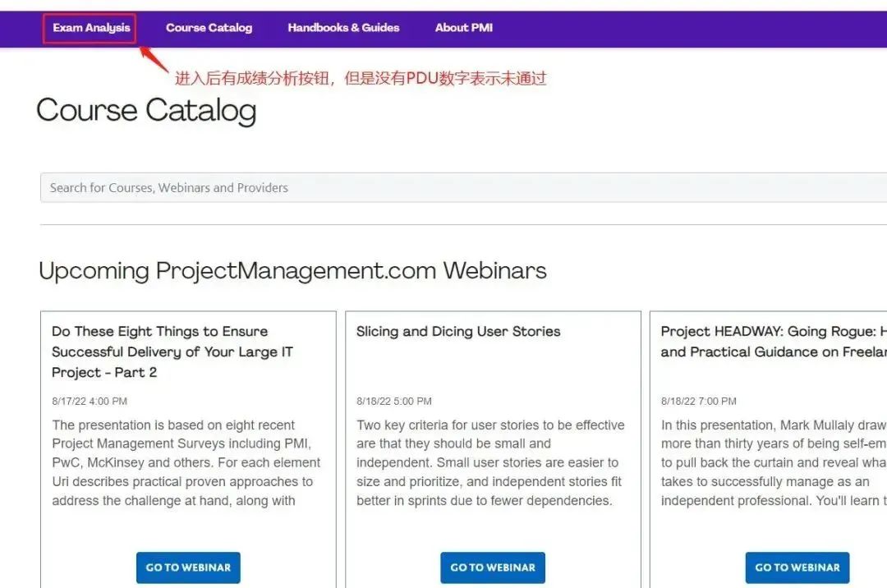Screen dimensions: 887x588
Task: Click the Mark Mullaly presentation description text
Action: point(772,463)
